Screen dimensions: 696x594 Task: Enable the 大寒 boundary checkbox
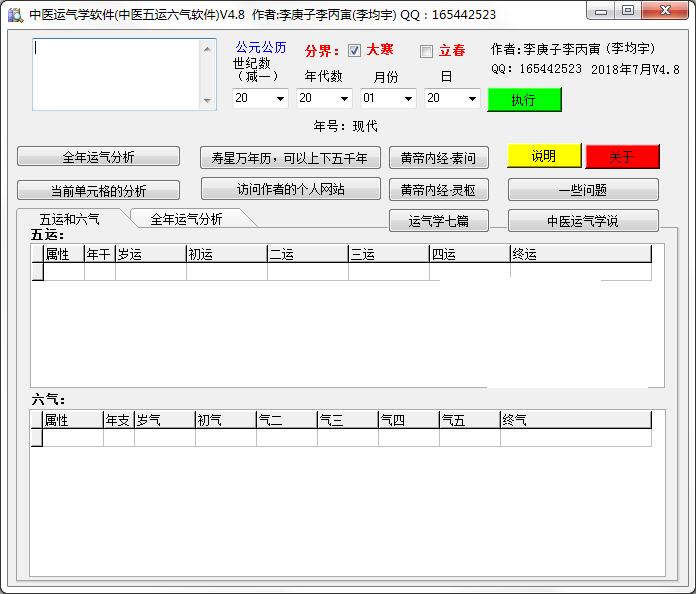[x=354, y=51]
